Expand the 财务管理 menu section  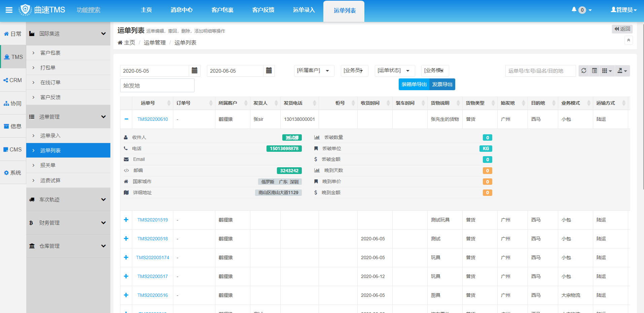point(68,223)
